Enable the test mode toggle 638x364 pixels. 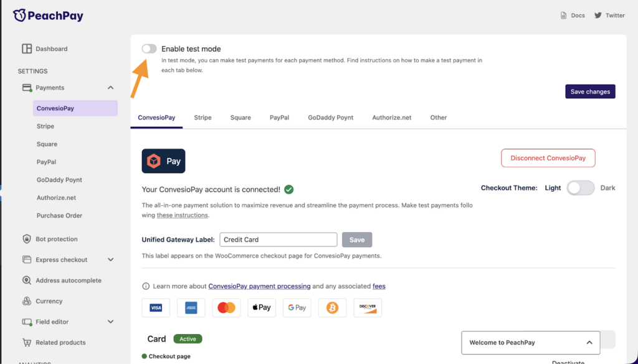149,49
